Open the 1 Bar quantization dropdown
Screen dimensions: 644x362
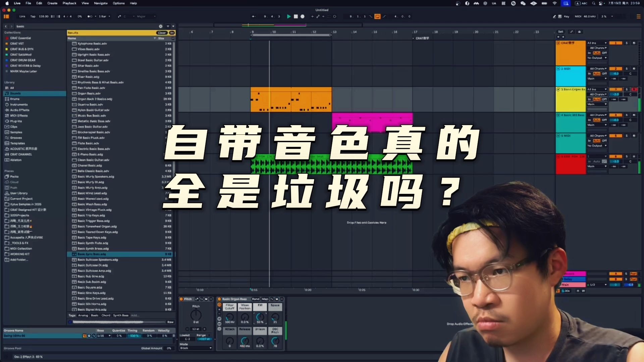click(104, 16)
